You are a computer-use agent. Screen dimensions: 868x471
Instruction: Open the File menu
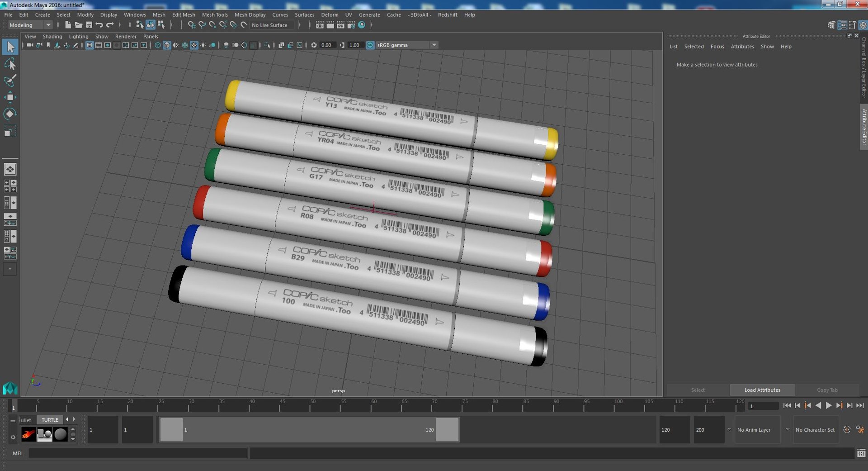[8, 15]
